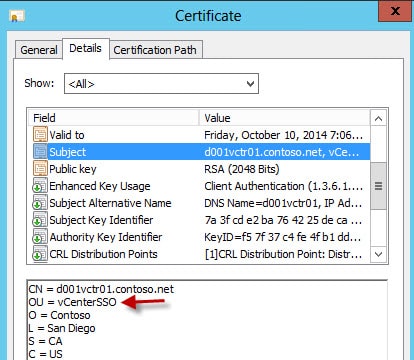Click the Client Authentication value
This screenshot has width=414, height=360.
[x=283, y=186]
